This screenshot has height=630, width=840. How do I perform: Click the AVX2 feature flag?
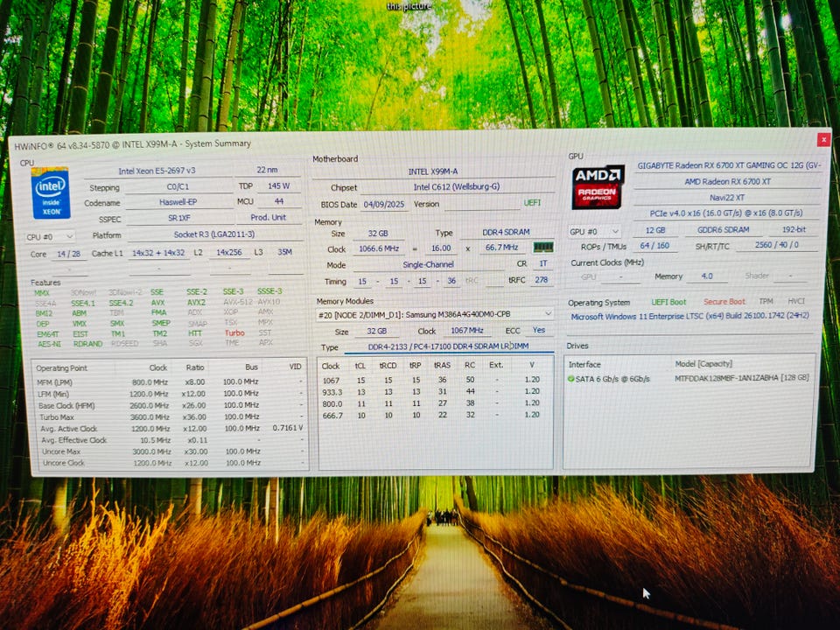click(x=196, y=302)
